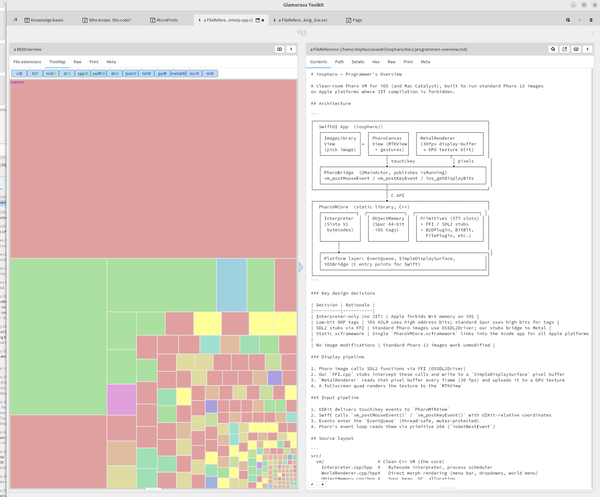
Task: Click the 'a REXOverview' pane title
Action: point(28,49)
